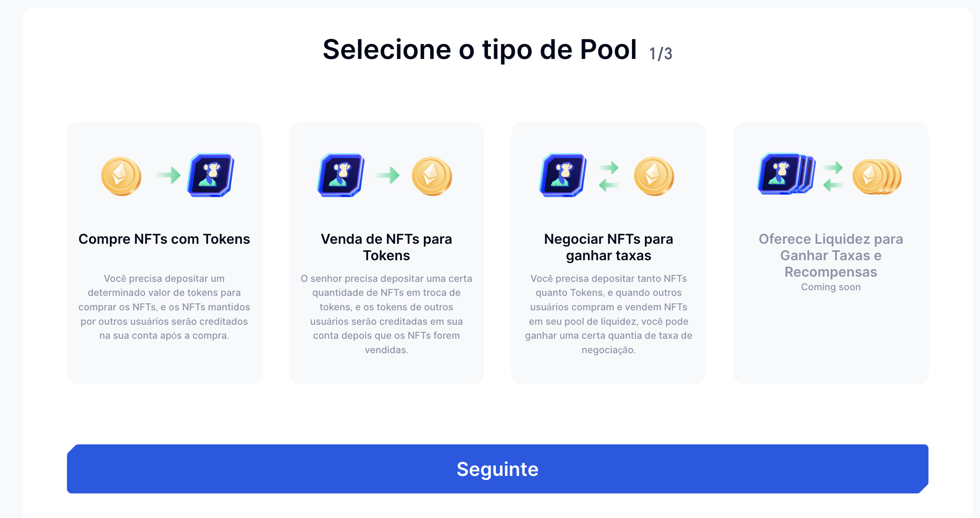Screen dimensions: 980x518
Task: Click "Oferece Liquidez para Ganhar Taxas e Recompensas" title
Action: click(830, 255)
